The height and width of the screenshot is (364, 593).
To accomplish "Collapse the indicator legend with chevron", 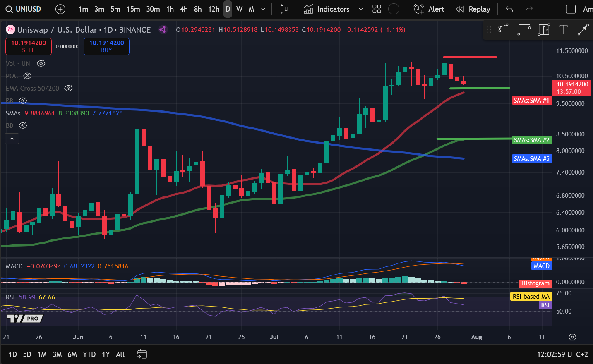I will (12, 139).
